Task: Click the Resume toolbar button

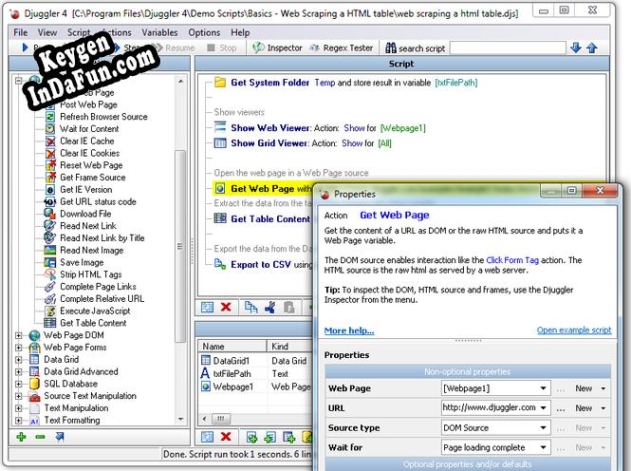Action: pyautogui.click(x=175, y=48)
